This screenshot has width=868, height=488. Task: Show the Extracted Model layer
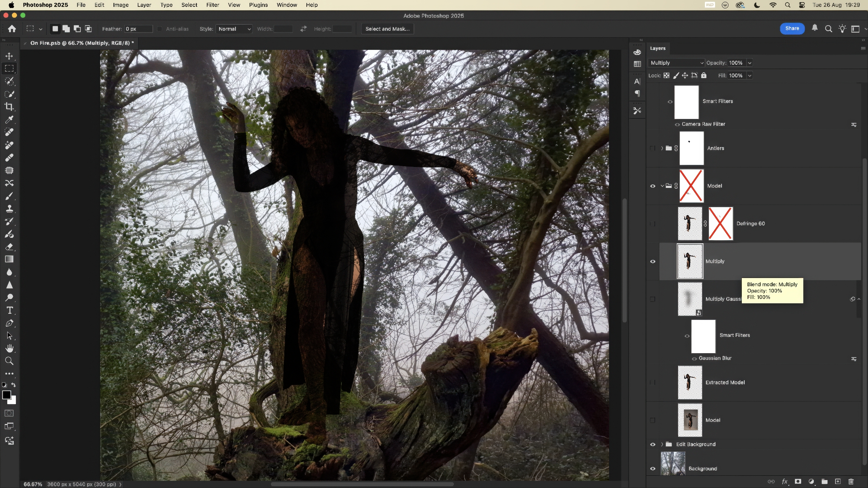[653, 382]
